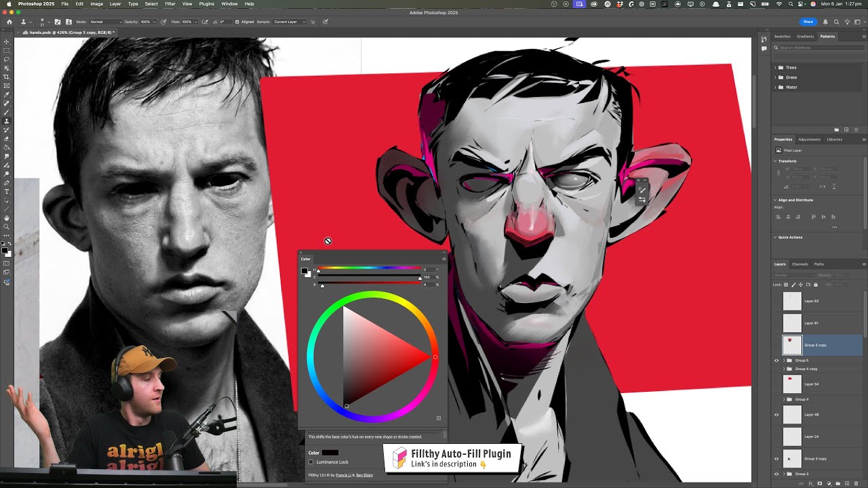Screen dimensions: 868x488
Task: Select the Type tool
Action: (x=7, y=192)
